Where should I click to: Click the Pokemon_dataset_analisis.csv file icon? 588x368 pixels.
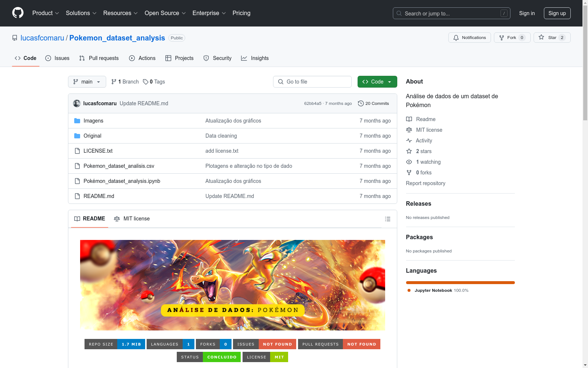pyautogui.click(x=77, y=166)
